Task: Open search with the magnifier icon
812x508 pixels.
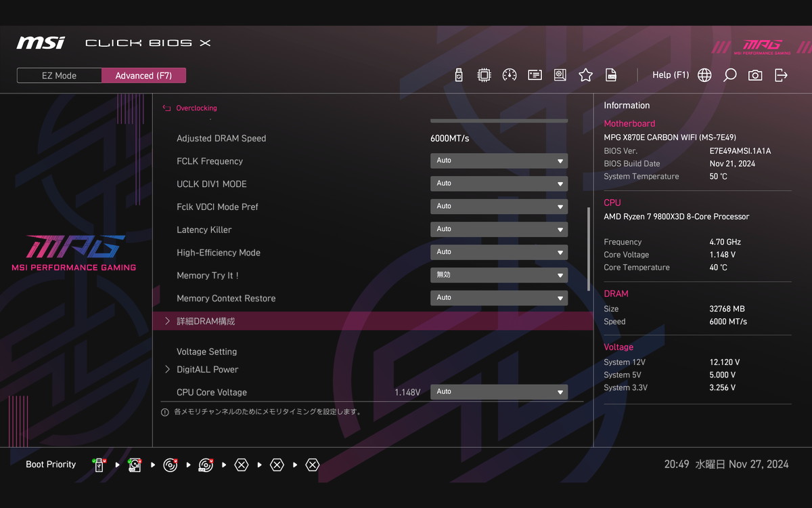Action: click(x=729, y=75)
